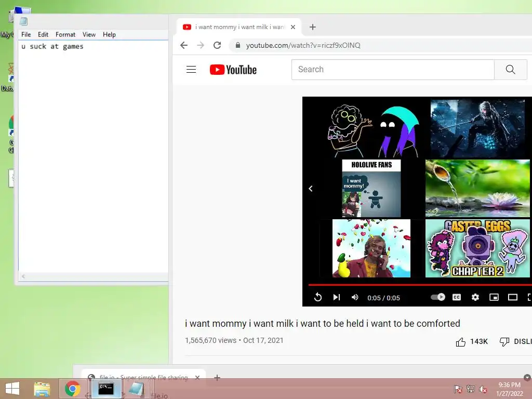Toggle the autoplay switch
The height and width of the screenshot is (399, 532).
coord(437,297)
